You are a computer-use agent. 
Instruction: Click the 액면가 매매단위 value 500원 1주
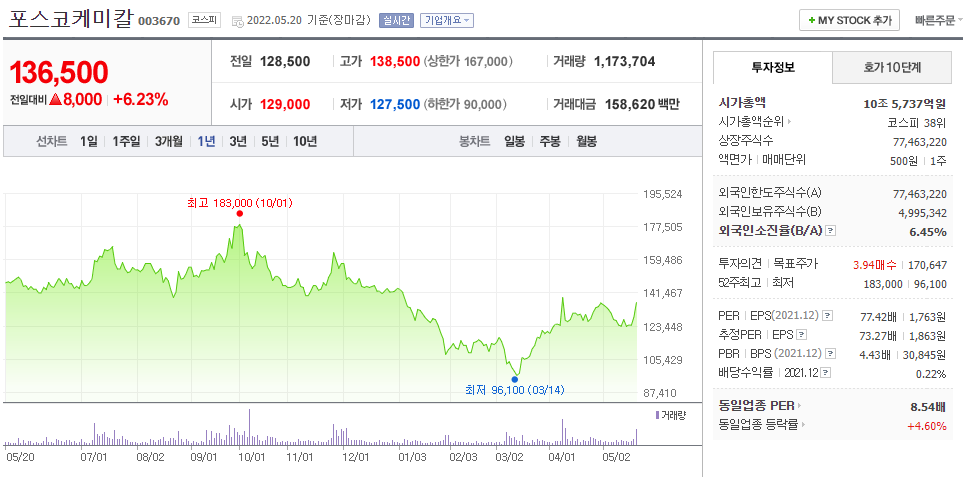click(917, 160)
